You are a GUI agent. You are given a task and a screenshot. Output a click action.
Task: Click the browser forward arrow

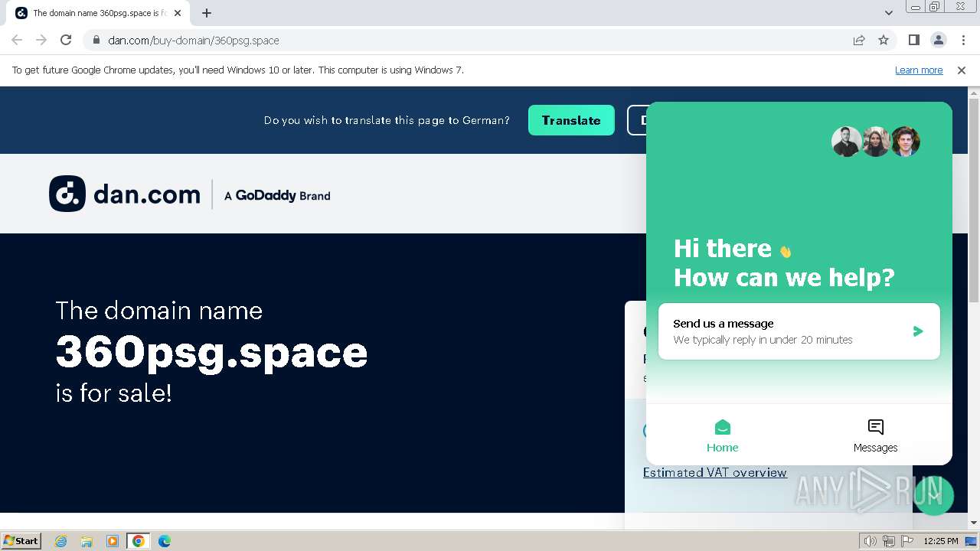pyautogui.click(x=41, y=40)
